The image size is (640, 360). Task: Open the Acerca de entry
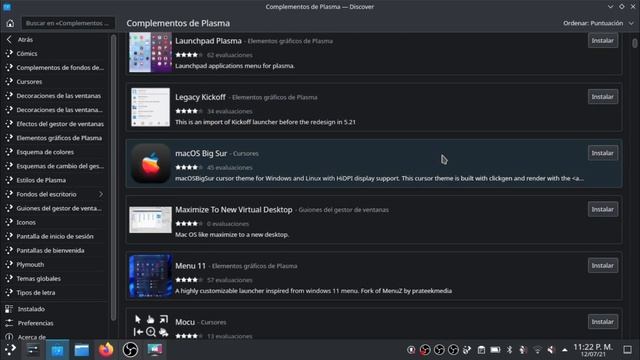(x=55, y=336)
